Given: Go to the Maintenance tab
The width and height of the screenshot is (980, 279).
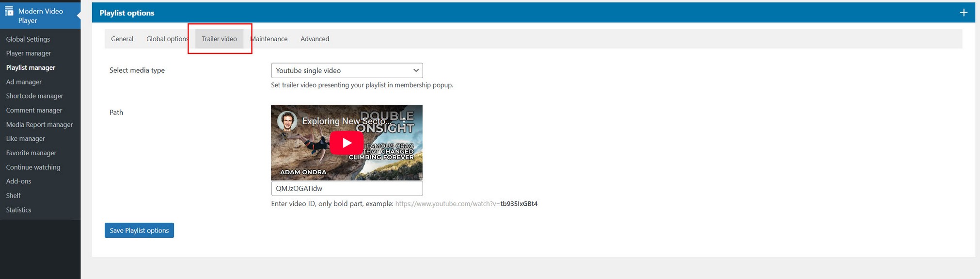Looking at the screenshot, I should pyautogui.click(x=269, y=39).
